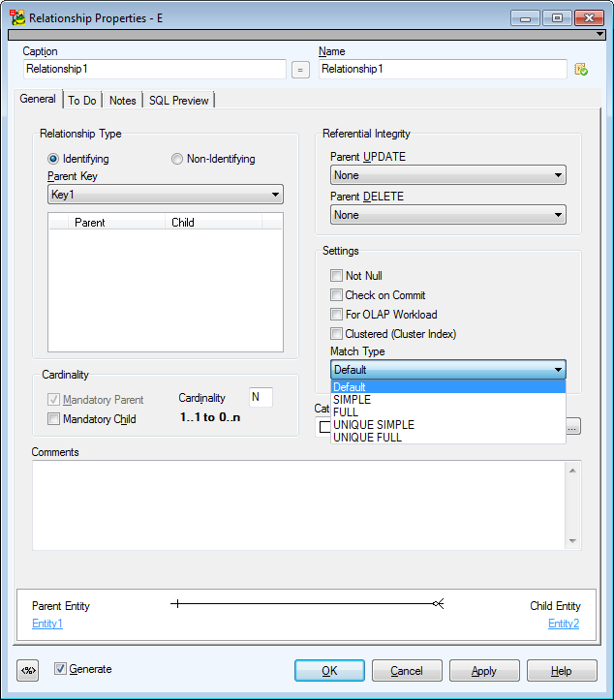This screenshot has width=614, height=700.
Task: Click the naming check icon beside Name field
Action: pos(580,69)
